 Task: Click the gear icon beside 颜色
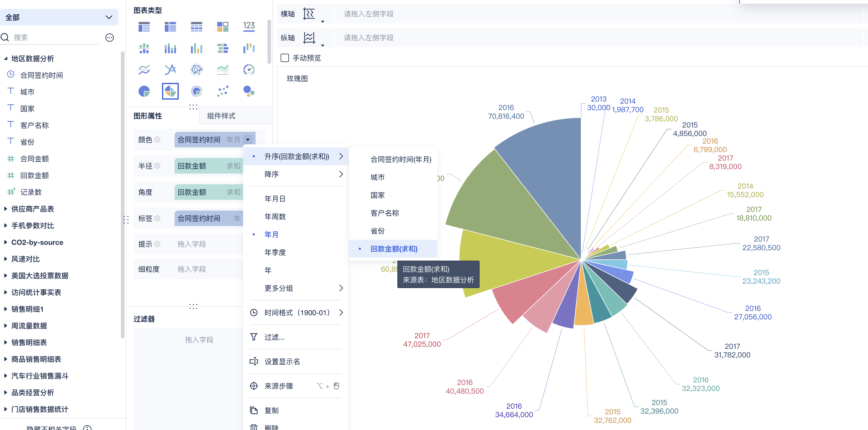click(157, 140)
